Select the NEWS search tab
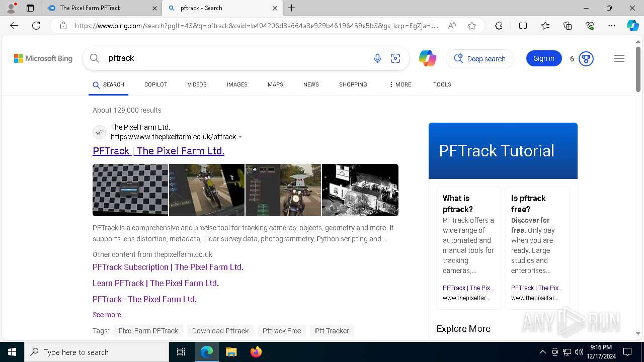This screenshot has width=644, height=362. tap(311, 84)
